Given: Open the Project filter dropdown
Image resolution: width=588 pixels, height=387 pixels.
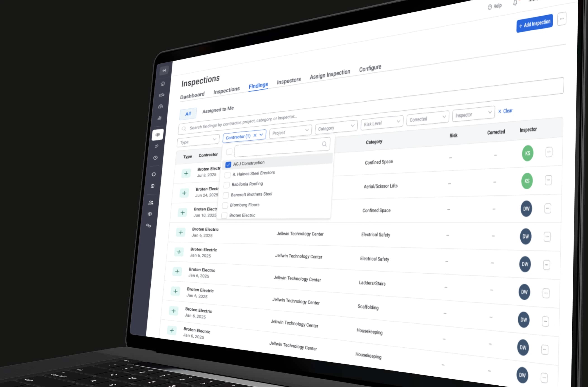Looking at the screenshot, I should (291, 131).
